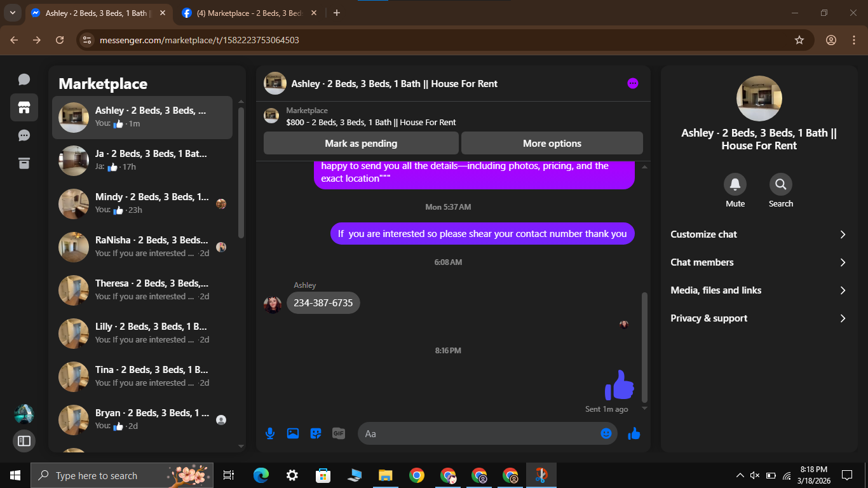
Task: Open the Archive sidebar icon
Action: [24, 163]
